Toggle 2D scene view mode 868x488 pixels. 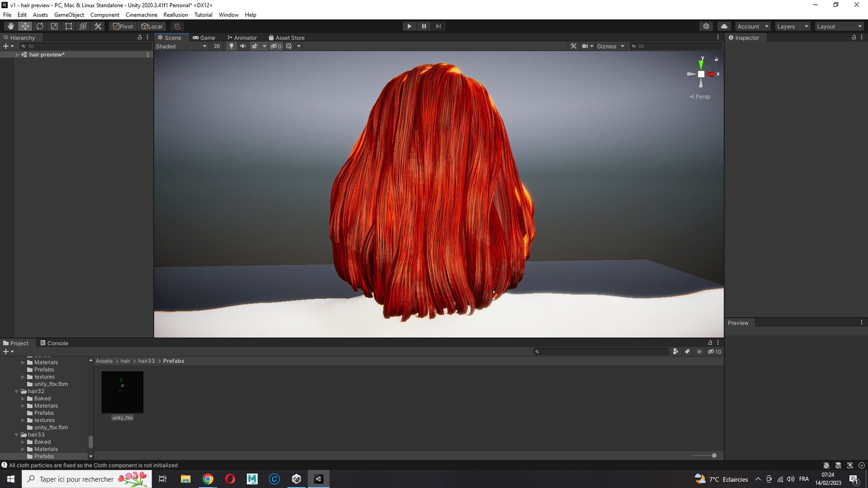click(x=217, y=46)
